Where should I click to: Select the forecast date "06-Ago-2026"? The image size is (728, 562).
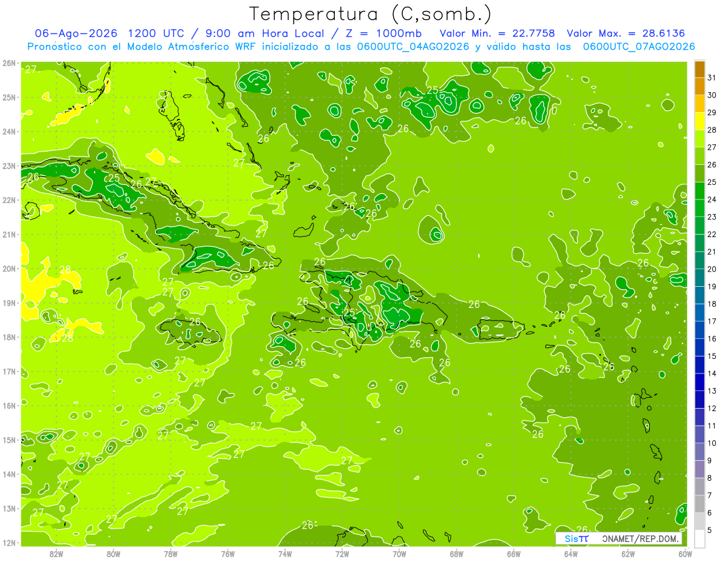point(75,33)
